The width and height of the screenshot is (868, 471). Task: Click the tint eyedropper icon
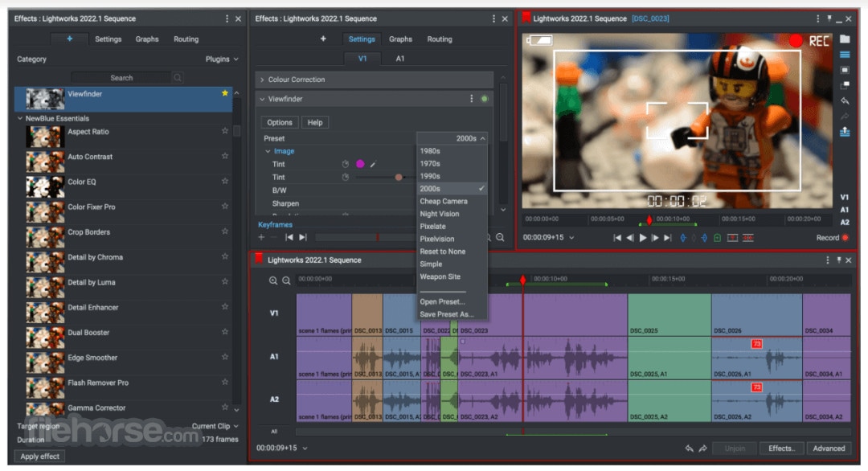tap(373, 164)
